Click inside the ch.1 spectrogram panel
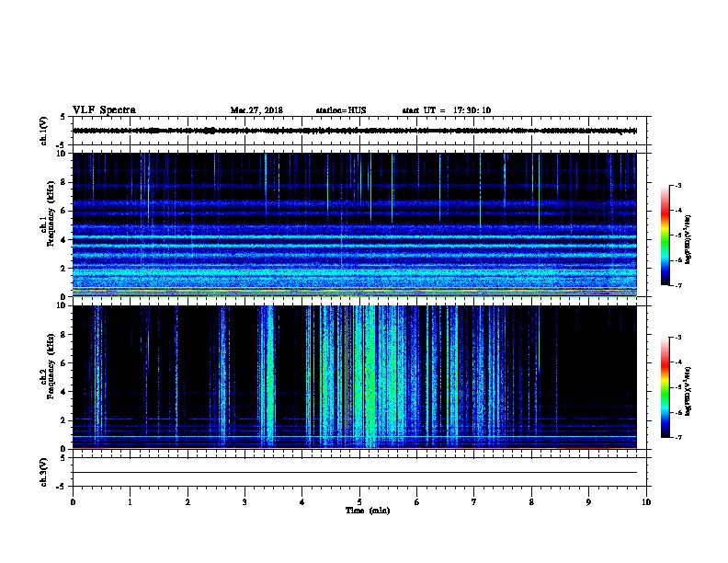This screenshot has height=563, width=728. [355, 224]
